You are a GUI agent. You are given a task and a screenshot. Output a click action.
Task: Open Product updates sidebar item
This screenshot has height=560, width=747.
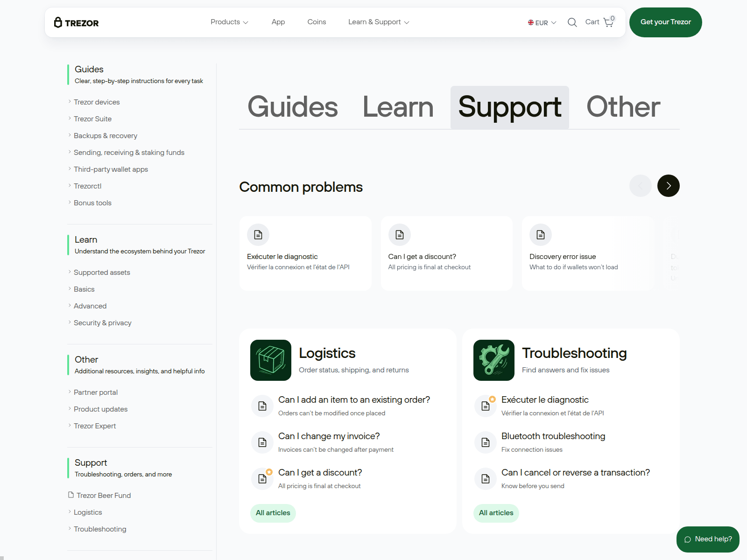[100, 409]
